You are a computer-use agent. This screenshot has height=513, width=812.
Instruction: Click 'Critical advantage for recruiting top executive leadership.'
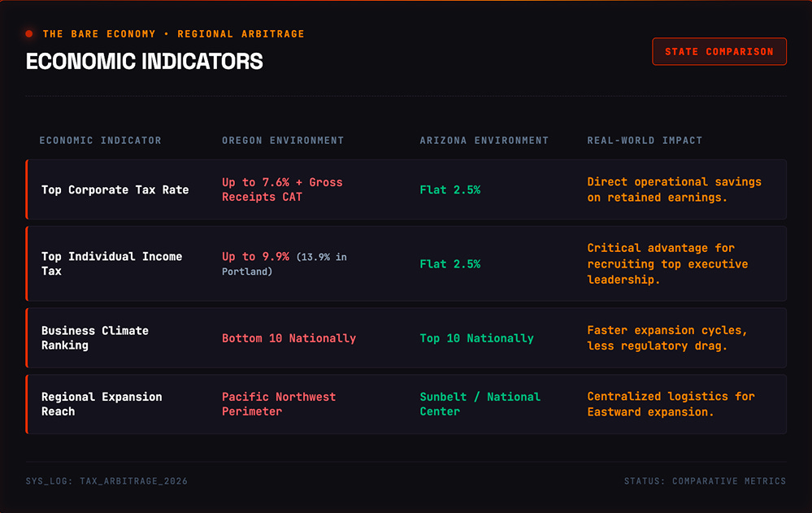point(667,263)
